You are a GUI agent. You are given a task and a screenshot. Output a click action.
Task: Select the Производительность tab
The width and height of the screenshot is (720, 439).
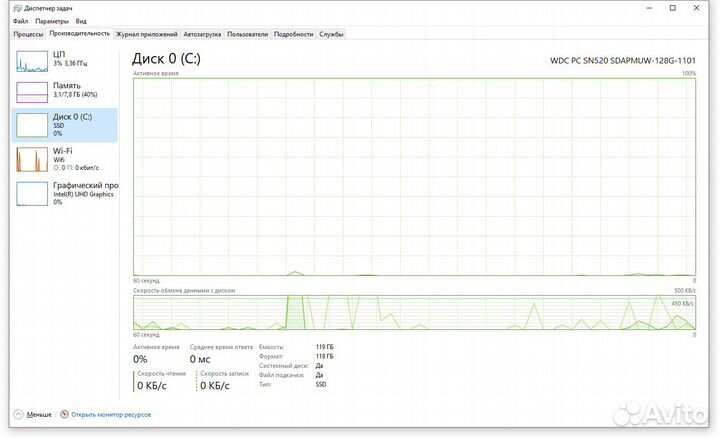80,34
